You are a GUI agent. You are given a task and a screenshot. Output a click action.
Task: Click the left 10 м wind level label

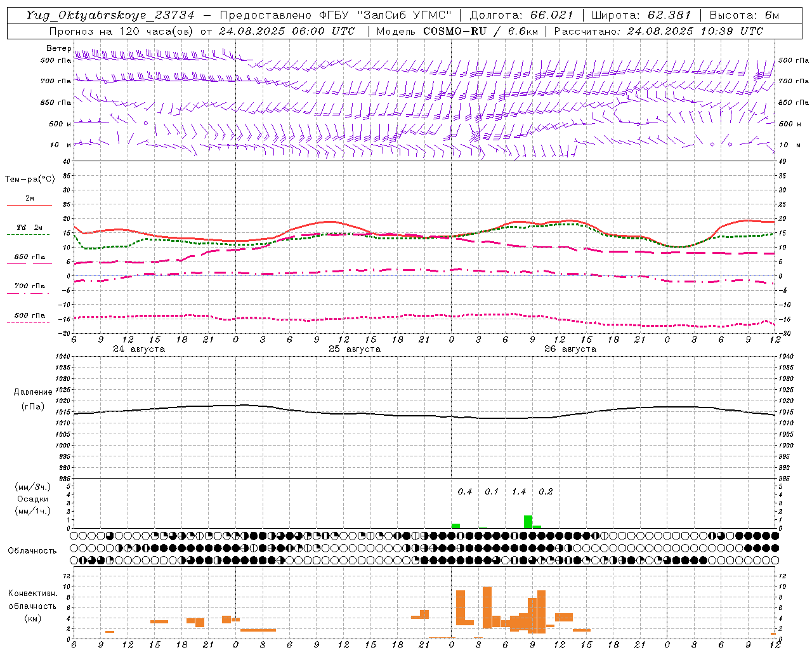click(x=61, y=145)
